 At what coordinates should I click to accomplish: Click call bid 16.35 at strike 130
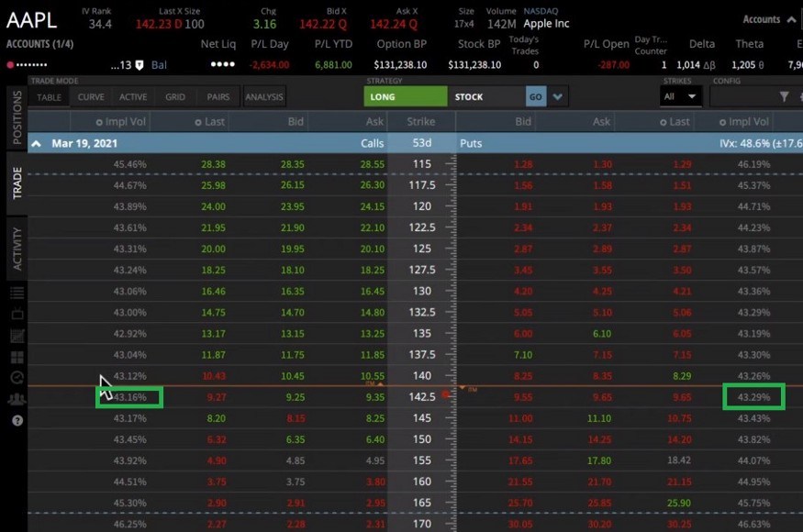click(293, 292)
